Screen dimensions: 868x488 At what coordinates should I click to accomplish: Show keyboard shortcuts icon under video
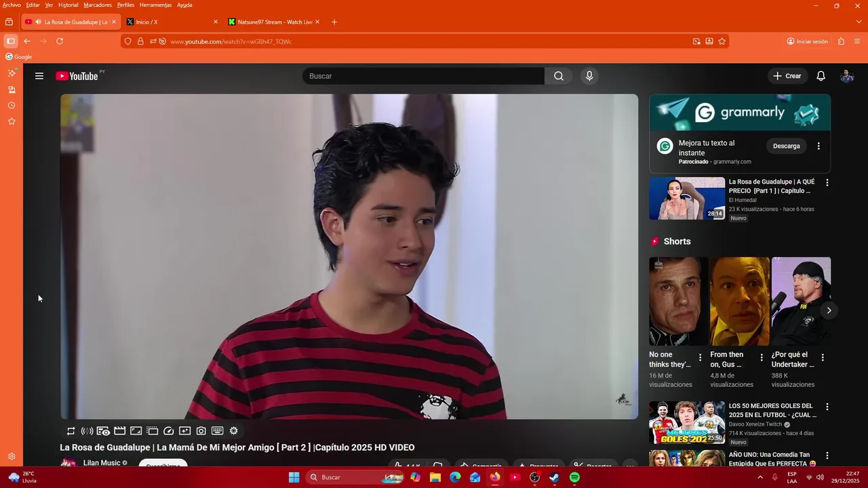point(218,431)
